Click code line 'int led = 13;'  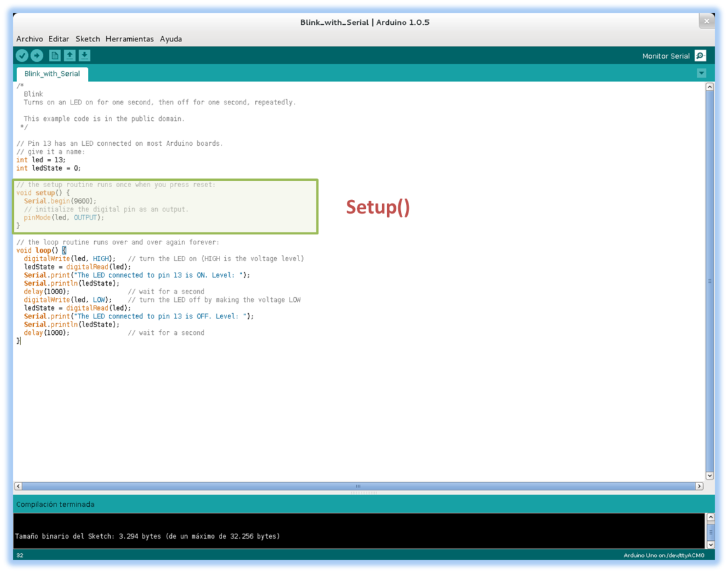pyautogui.click(x=41, y=160)
